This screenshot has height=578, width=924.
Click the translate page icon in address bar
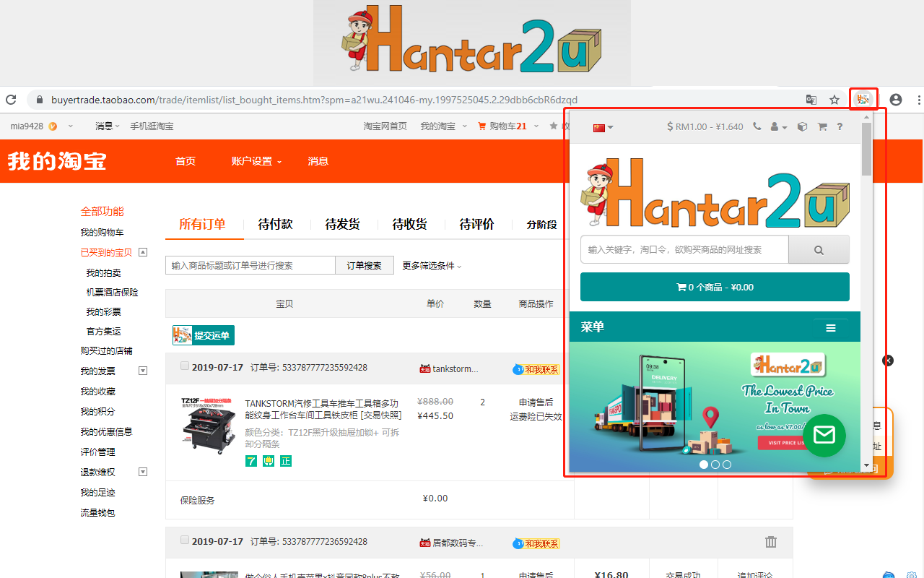[811, 100]
